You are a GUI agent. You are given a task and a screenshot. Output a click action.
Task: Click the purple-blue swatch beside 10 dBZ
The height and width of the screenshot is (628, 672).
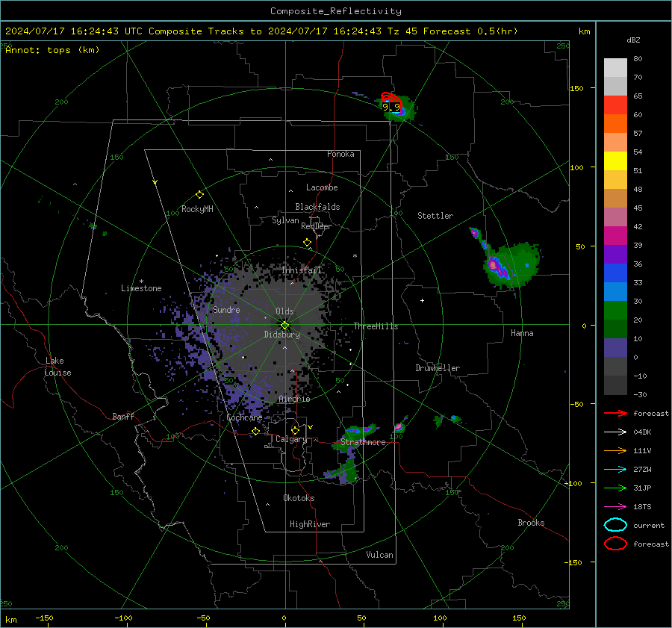point(615,348)
